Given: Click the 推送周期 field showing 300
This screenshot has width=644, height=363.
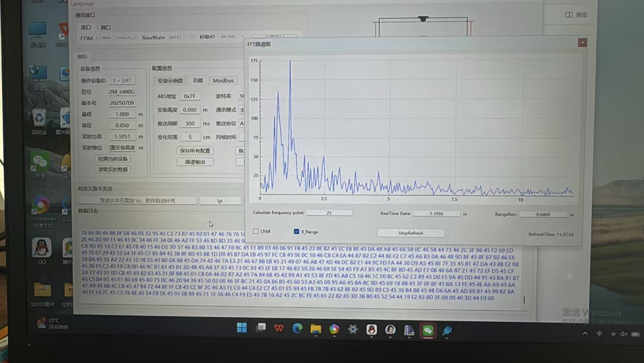Looking at the screenshot, I should [x=190, y=124].
